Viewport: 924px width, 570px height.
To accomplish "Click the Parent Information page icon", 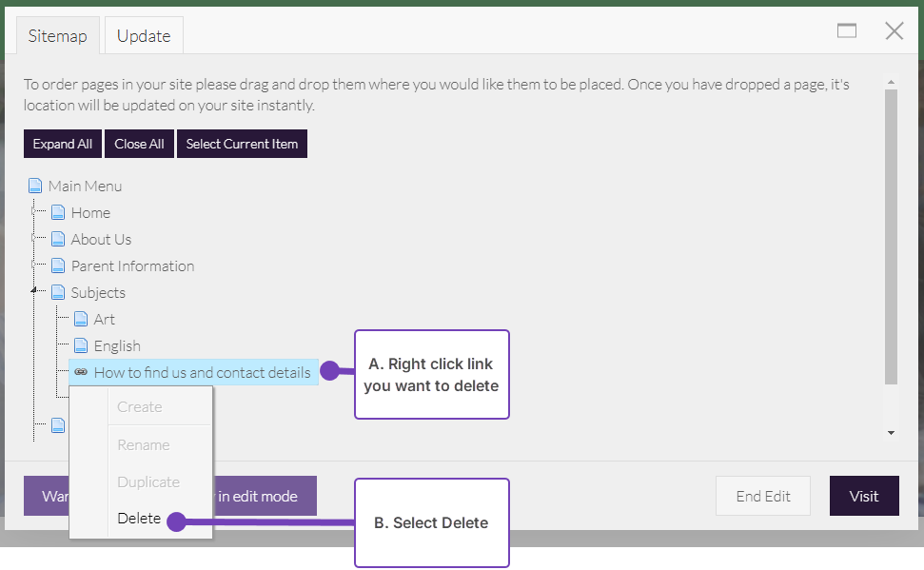I will pos(58,266).
